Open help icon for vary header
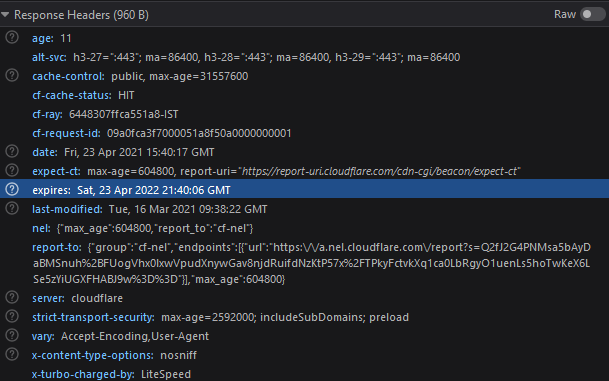This screenshot has height=381, width=609. 12,336
